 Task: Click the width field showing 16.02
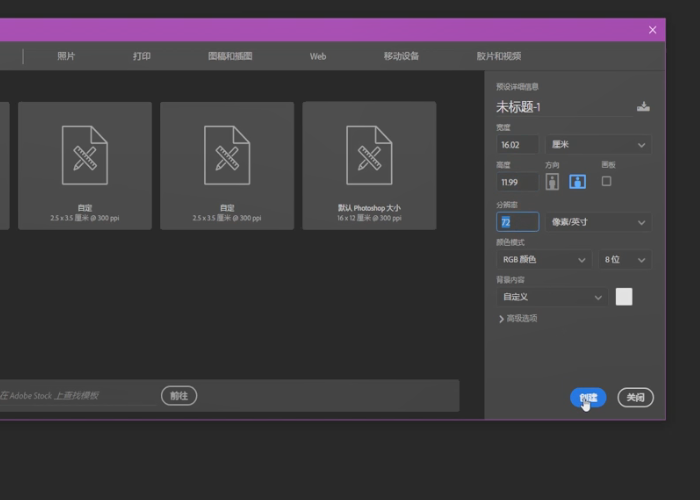pos(517,145)
